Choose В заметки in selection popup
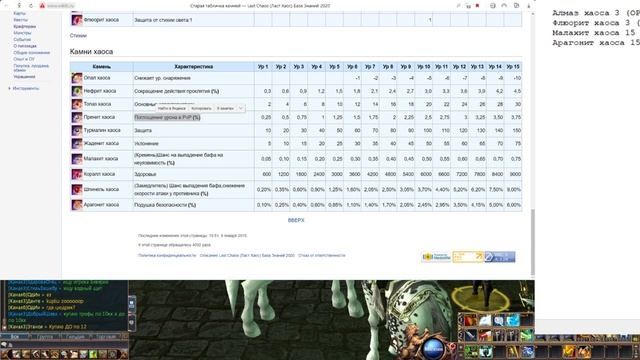 point(225,109)
